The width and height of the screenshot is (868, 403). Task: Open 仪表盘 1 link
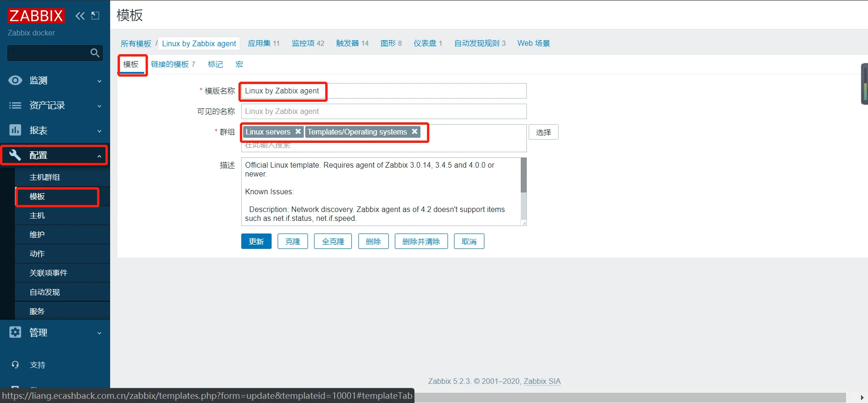point(428,43)
